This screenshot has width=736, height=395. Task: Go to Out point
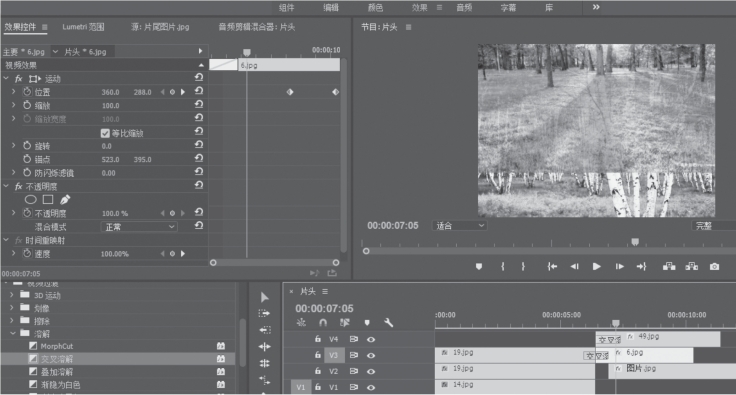coord(641,266)
